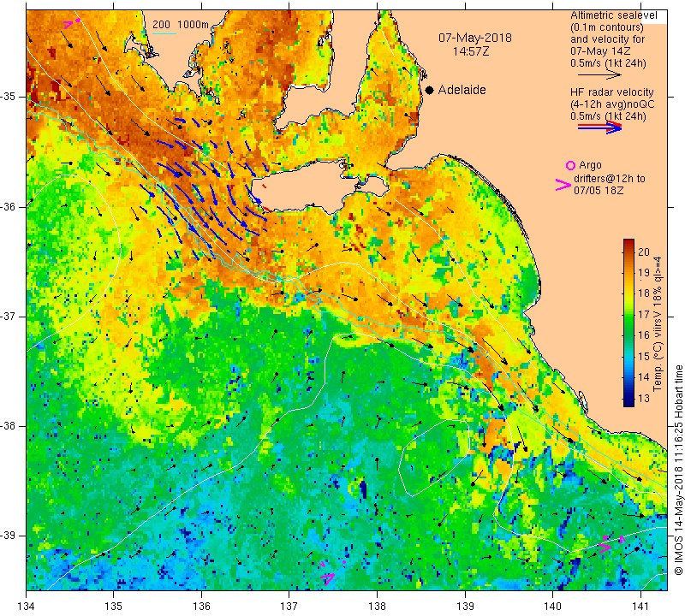
Task: Click the black Adelaide city marker dot
Action: 430,91
